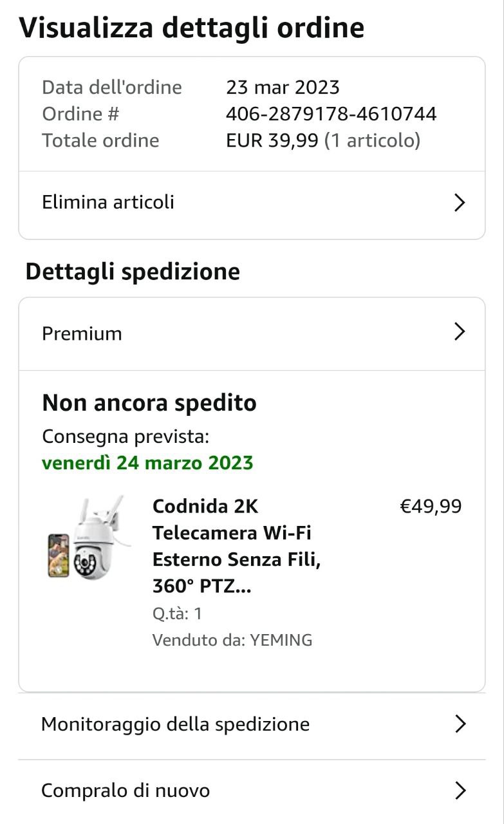
Task: Open the Elimina articoli option
Action: click(x=108, y=202)
